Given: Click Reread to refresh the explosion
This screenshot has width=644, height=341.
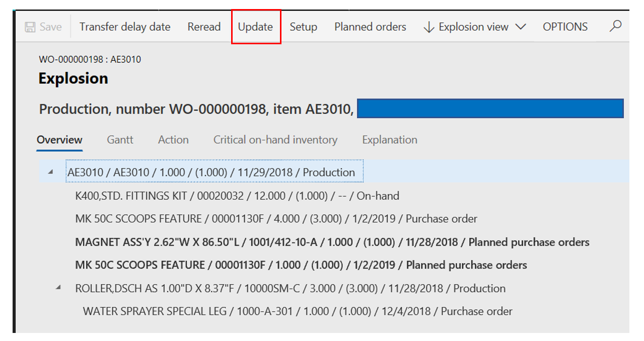Looking at the screenshot, I should point(203,27).
